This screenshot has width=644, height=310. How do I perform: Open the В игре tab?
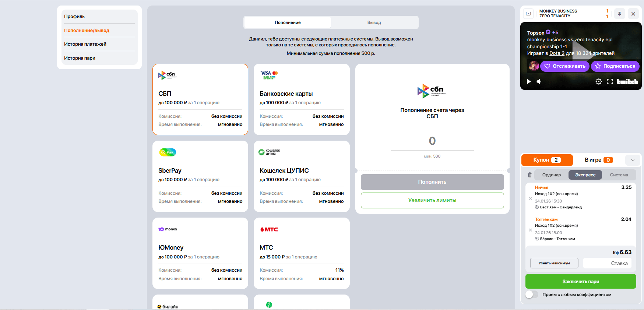point(598,160)
